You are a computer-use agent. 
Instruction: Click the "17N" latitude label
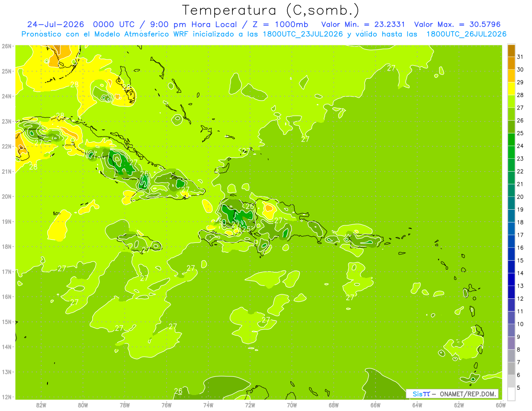6,271
